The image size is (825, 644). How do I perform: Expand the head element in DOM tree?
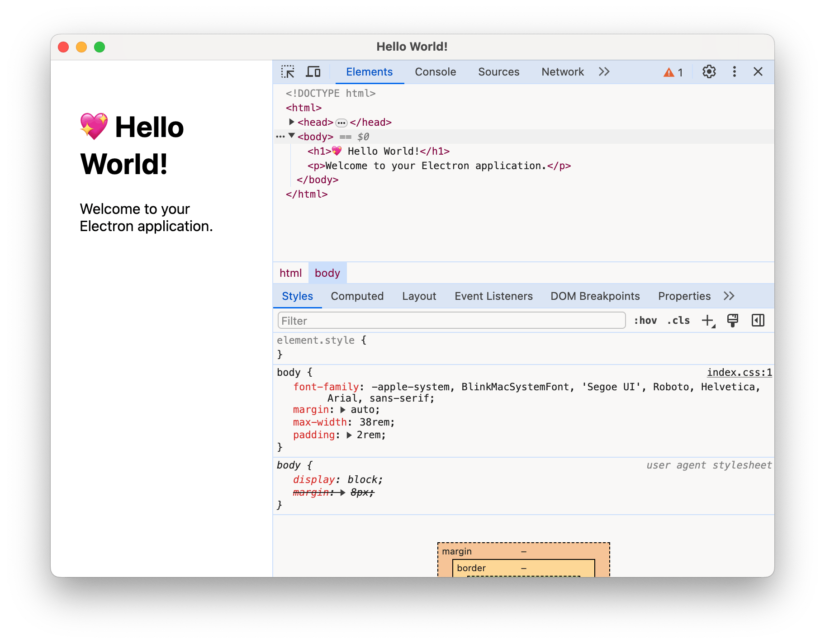coord(292,122)
